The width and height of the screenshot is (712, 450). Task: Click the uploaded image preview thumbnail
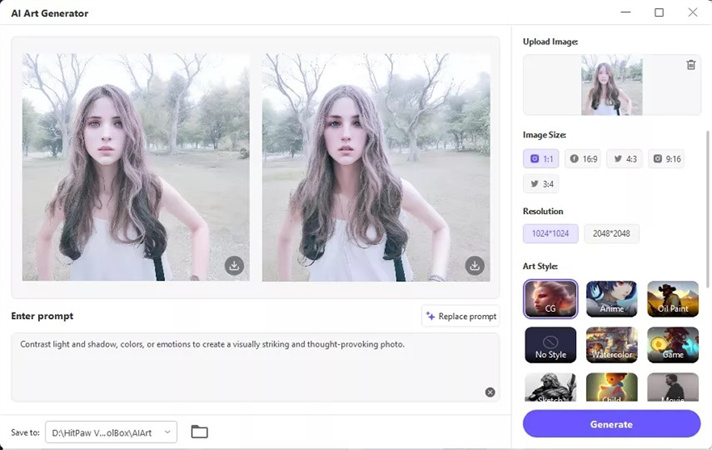pos(612,85)
